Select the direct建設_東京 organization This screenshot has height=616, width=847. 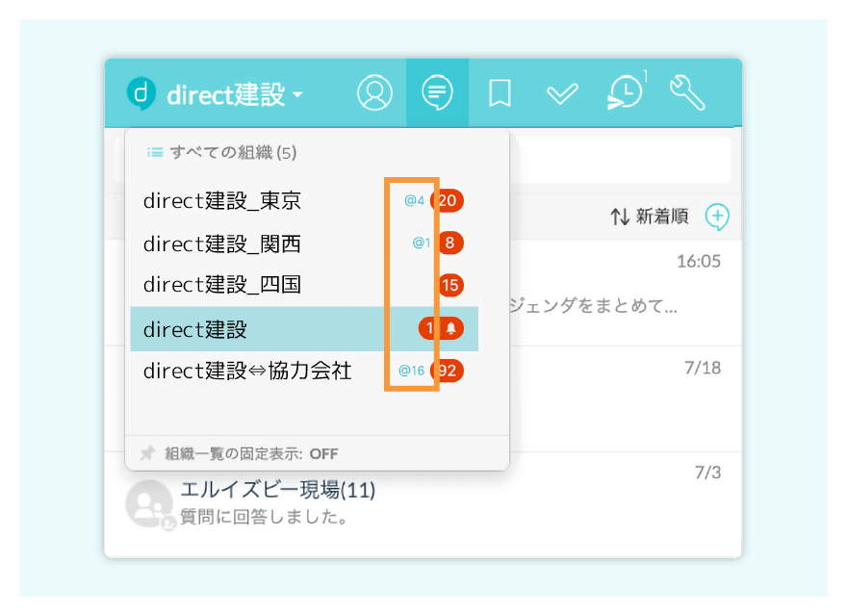[304, 200]
